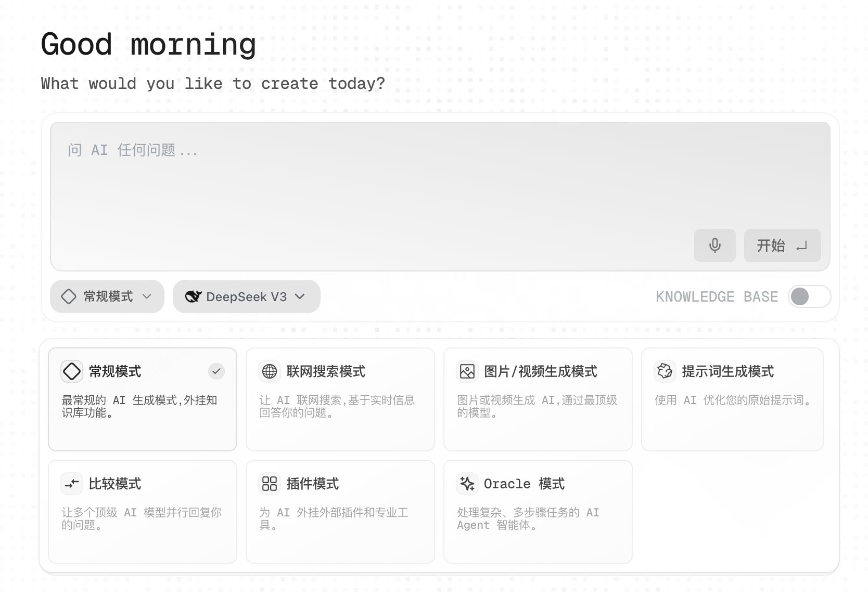This screenshot has height=597, width=868.
Task: Click the arrows icon on 比较模式 card
Action: coord(72,484)
